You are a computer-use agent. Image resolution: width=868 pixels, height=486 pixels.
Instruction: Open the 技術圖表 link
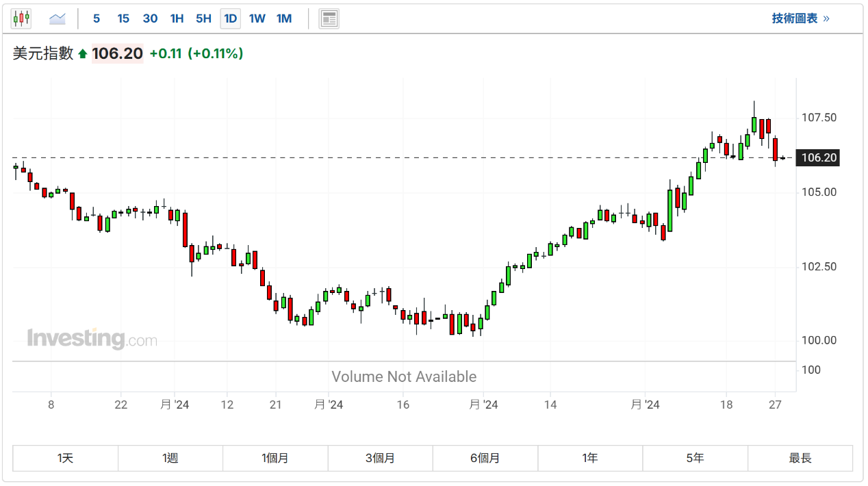point(800,18)
